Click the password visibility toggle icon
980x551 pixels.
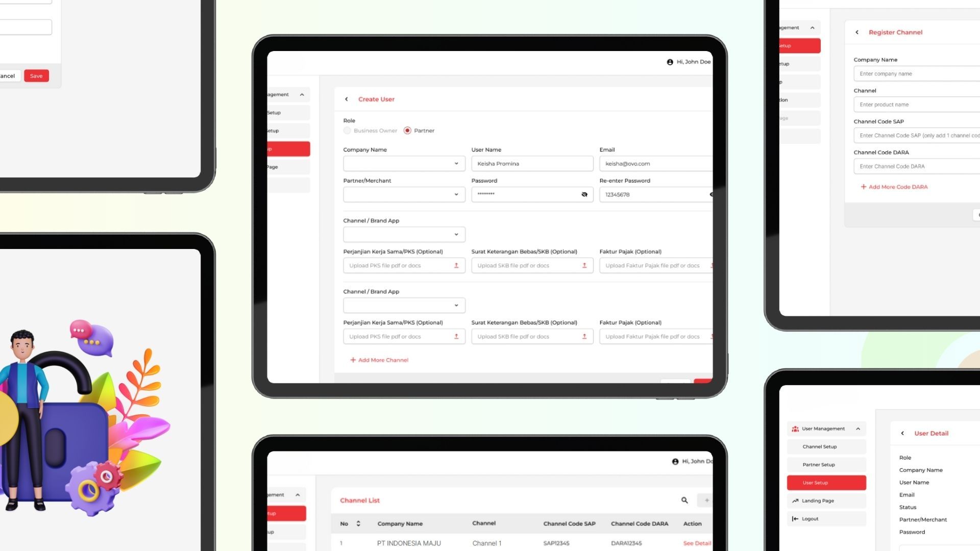584,194
